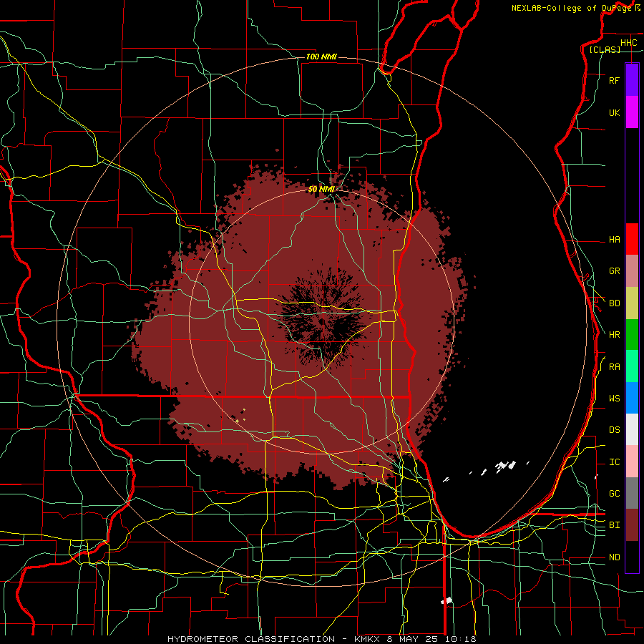This screenshot has height=644, width=644.
Task: Click the BI legend label
Action: (614, 525)
